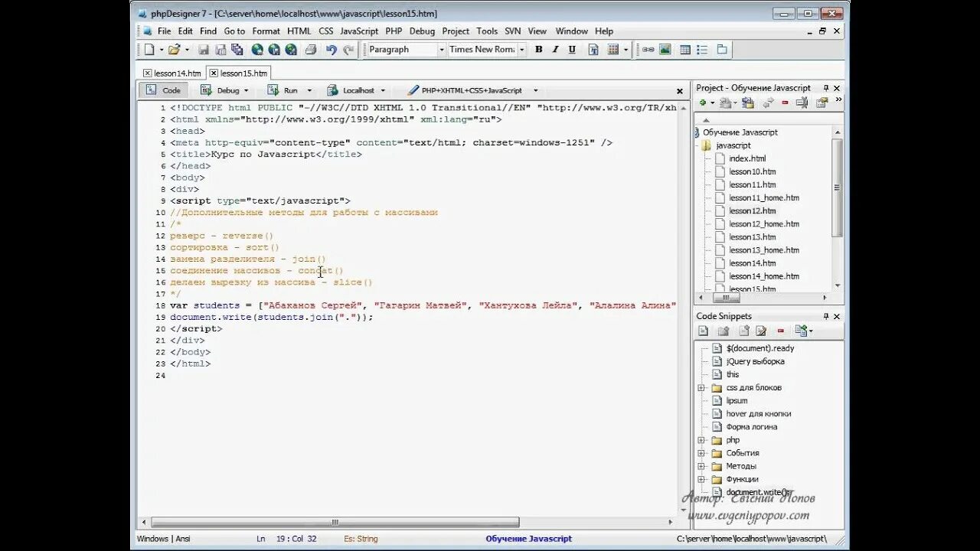
Task: Click the Run button
Action: pos(283,90)
